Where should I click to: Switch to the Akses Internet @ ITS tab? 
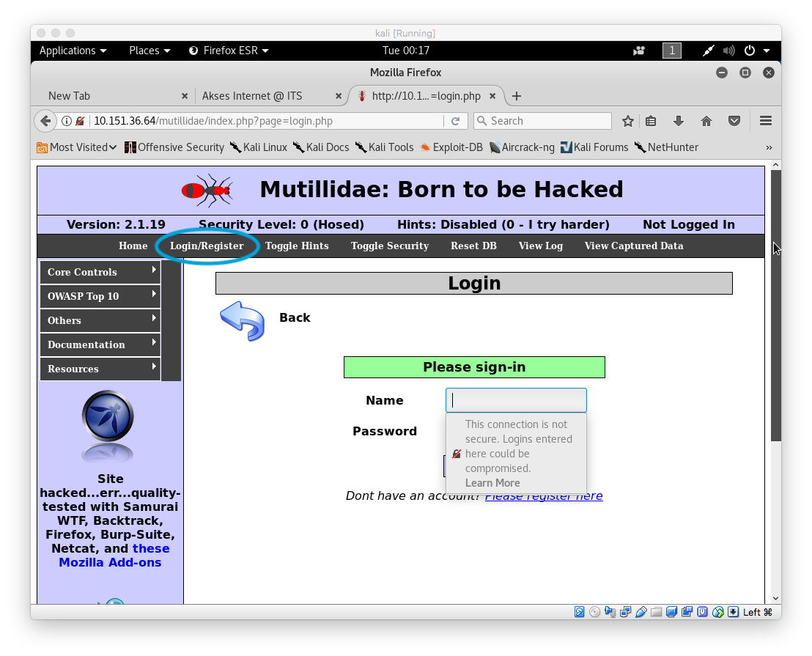252,96
